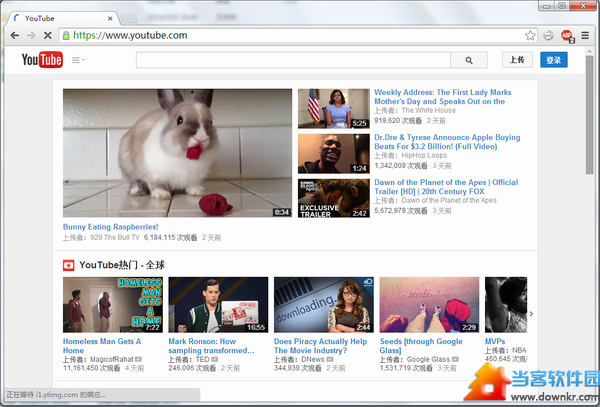This screenshot has height=407, width=600.
Task: Open the YouTube guide menu dropdown
Action: (x=78, y=60)
